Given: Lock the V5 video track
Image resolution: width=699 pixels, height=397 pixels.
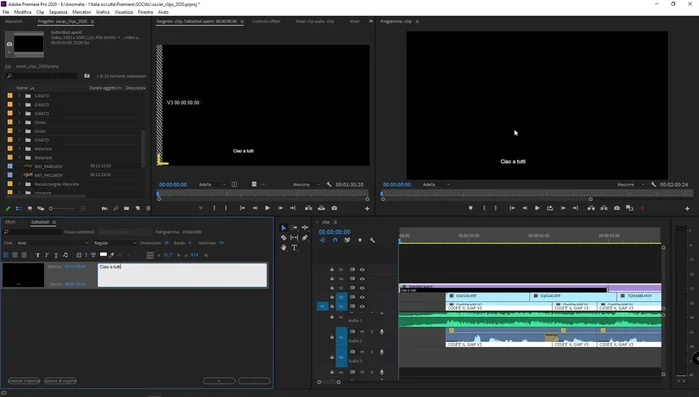Looking at the screenshot, I should pyautogui.click(x=332, y=270).
